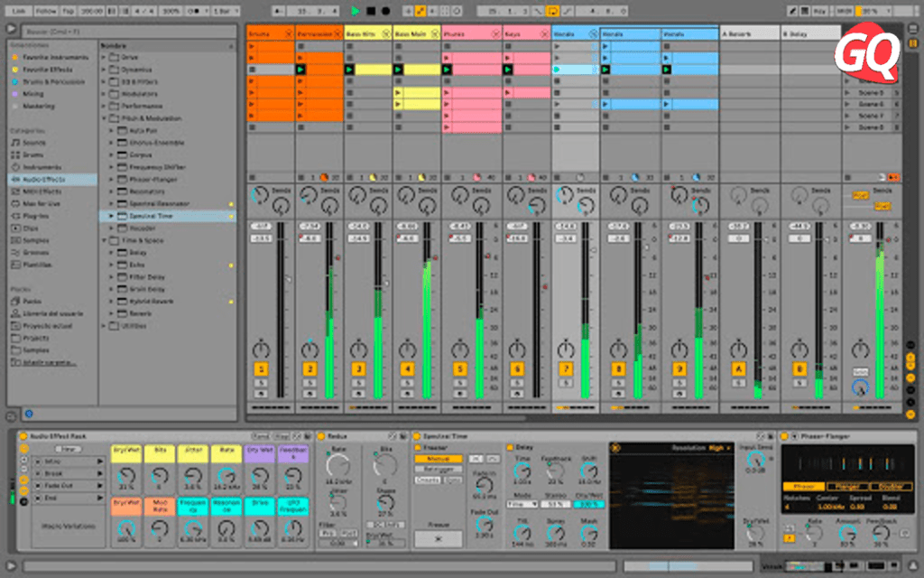Collapse the Time & Space folder
This screenshot has height=578, width=924.
[104, 240]
